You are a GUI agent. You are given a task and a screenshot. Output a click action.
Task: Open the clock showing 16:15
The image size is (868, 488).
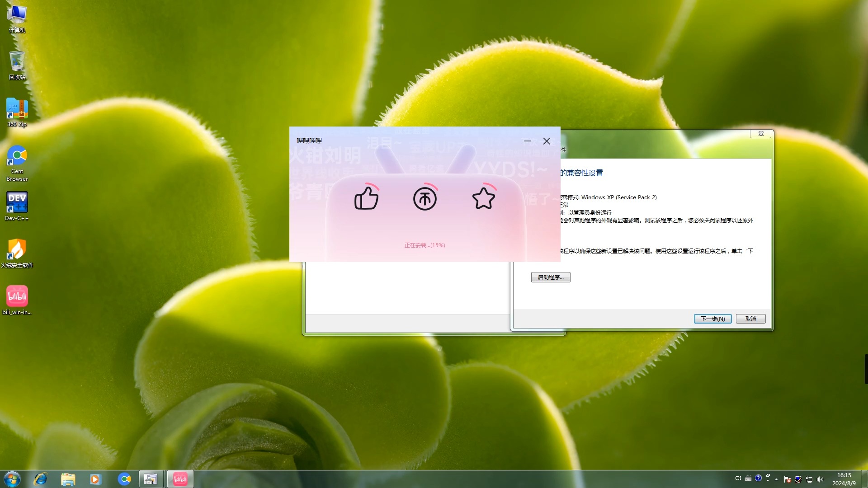pos(844,479)
